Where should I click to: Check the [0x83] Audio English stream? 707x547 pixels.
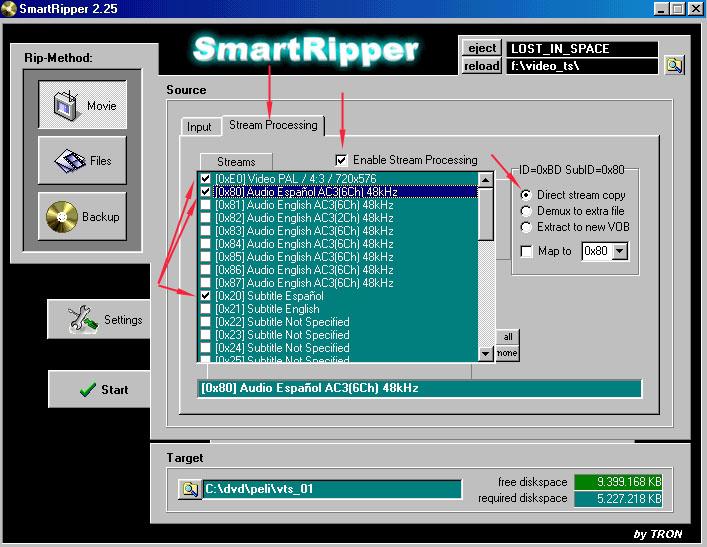(206, 231)
